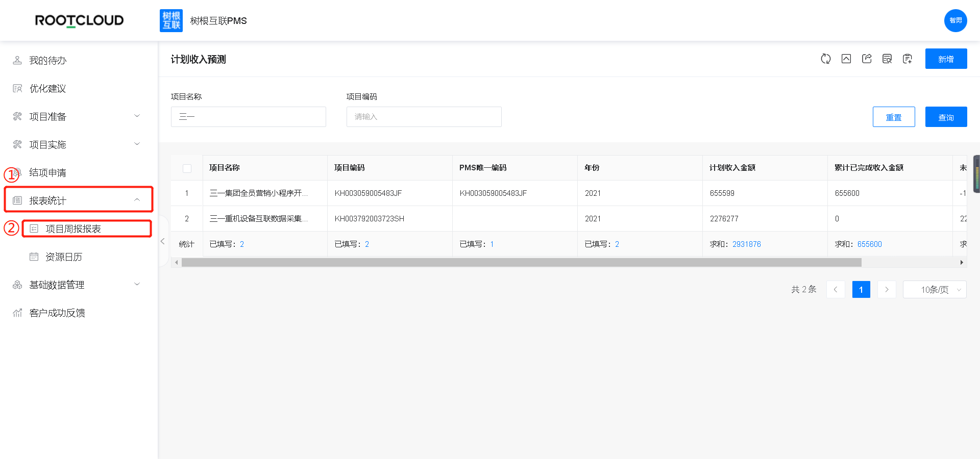Click the 项目实施 sidebar icon
This screenshot has width=980, height=459.
tap(17, 144)
